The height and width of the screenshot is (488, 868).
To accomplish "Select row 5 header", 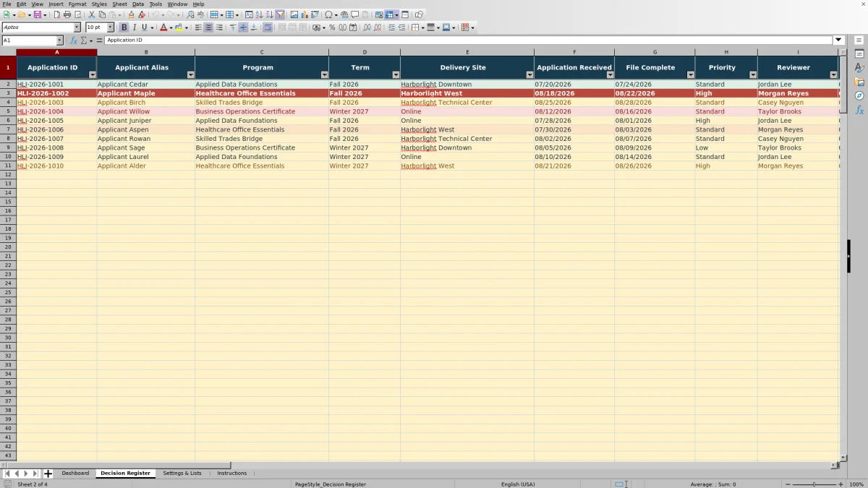I will [x=8, y=111].
